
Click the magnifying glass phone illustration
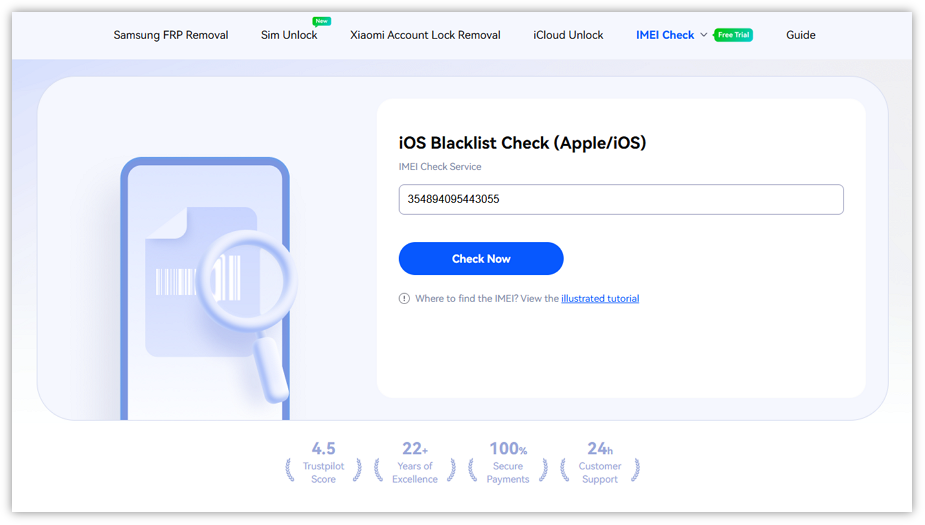coord(208,288)
